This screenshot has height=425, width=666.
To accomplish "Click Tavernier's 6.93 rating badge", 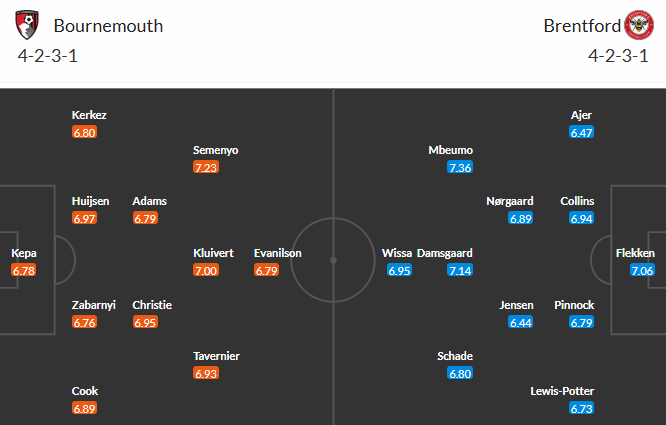I will [x=205, y=373].
